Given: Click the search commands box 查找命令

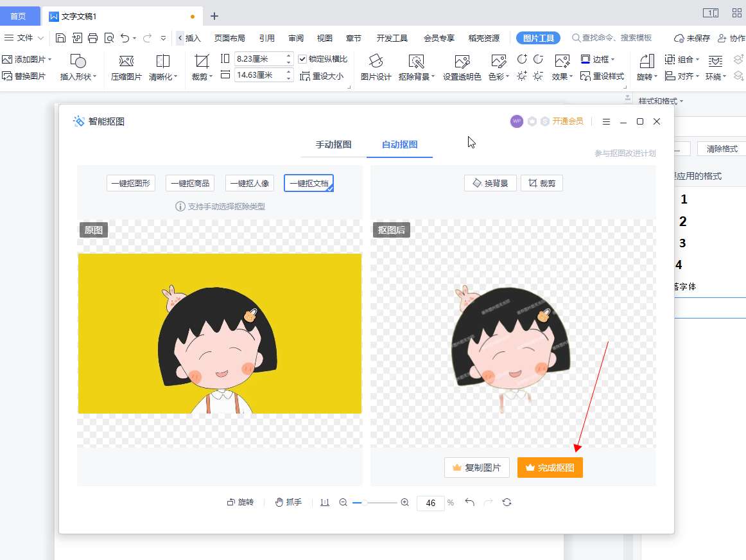Looking at the screenshot, I should pyautogui.click(x=612, y=38).
